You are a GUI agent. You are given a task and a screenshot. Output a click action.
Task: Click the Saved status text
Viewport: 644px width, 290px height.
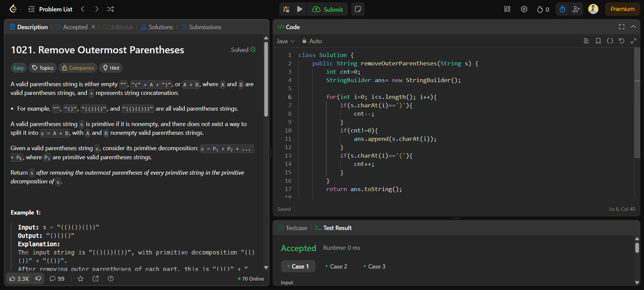tap(284, 209)
